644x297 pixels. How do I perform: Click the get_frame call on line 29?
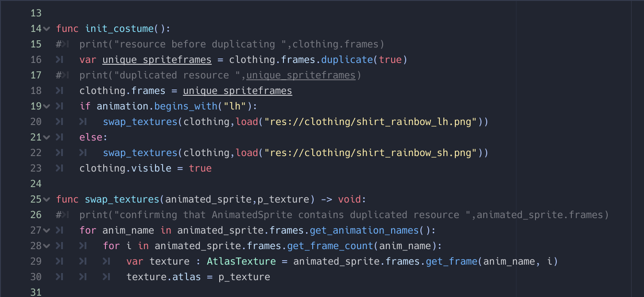pyautogui.click(x=451, y=262)
